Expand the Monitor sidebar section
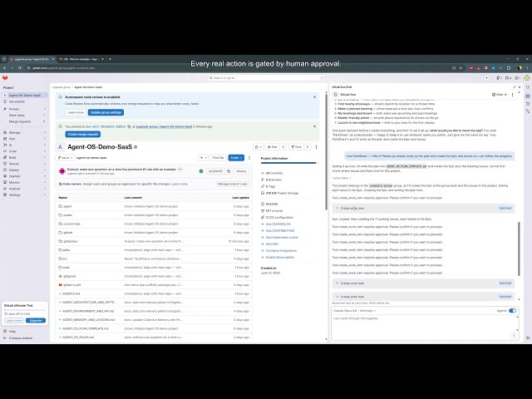The width and height of the screenshot is (532, 399). (x=24, y=182)
